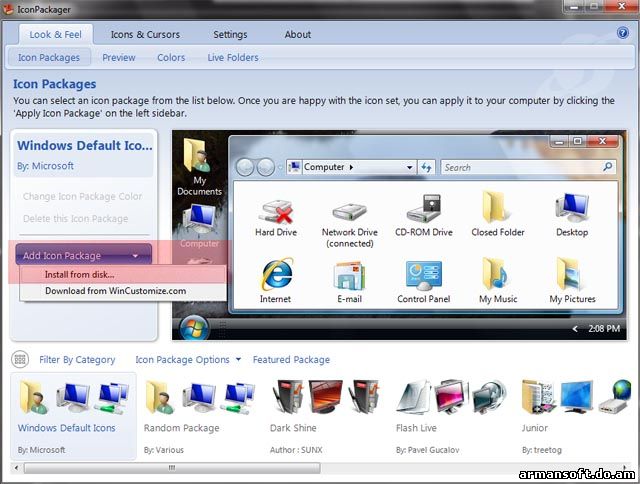
Task: Click the 2:08 PM clock in preview
Action: coord(604,329)
